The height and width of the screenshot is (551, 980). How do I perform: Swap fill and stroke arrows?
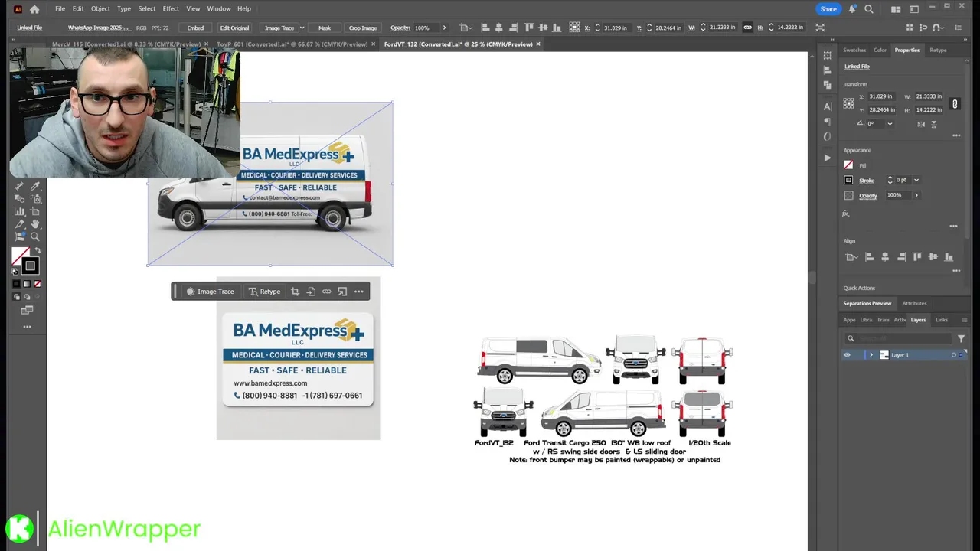pos(38,250)
